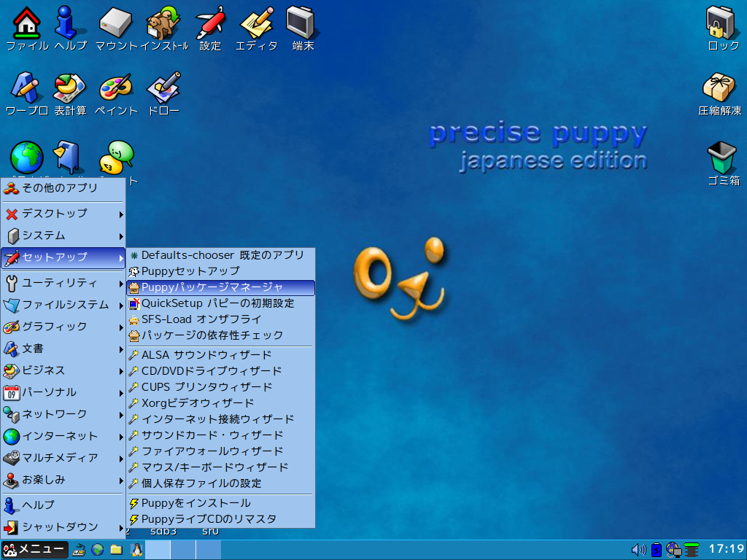This screenshot has width=747, height=560.
Task: Click the taskbar globe browser launcher
Action: pos(98,550)
